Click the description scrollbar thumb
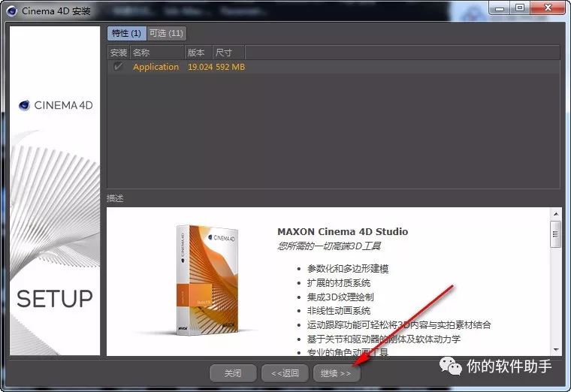571x392 pixels. click(x=556, y=234)
